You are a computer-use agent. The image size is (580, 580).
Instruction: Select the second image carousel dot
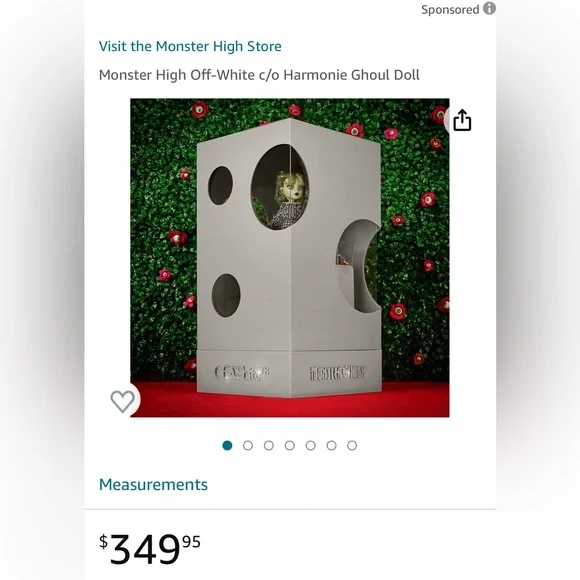click(x=248, y=445)
